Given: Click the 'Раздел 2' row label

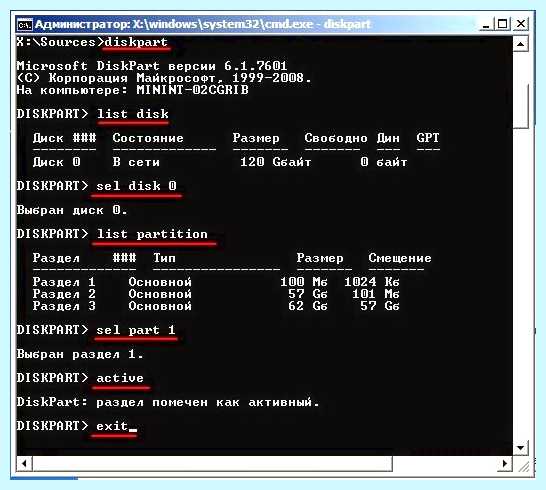Looking at the screenshot, I should 64,294.
